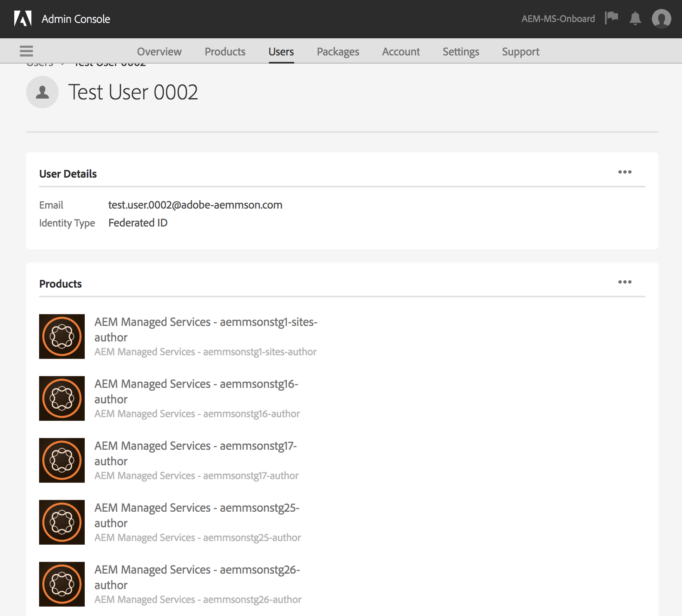Open the account profile avatar
682x616 pixels.
(x=662, y=19)
